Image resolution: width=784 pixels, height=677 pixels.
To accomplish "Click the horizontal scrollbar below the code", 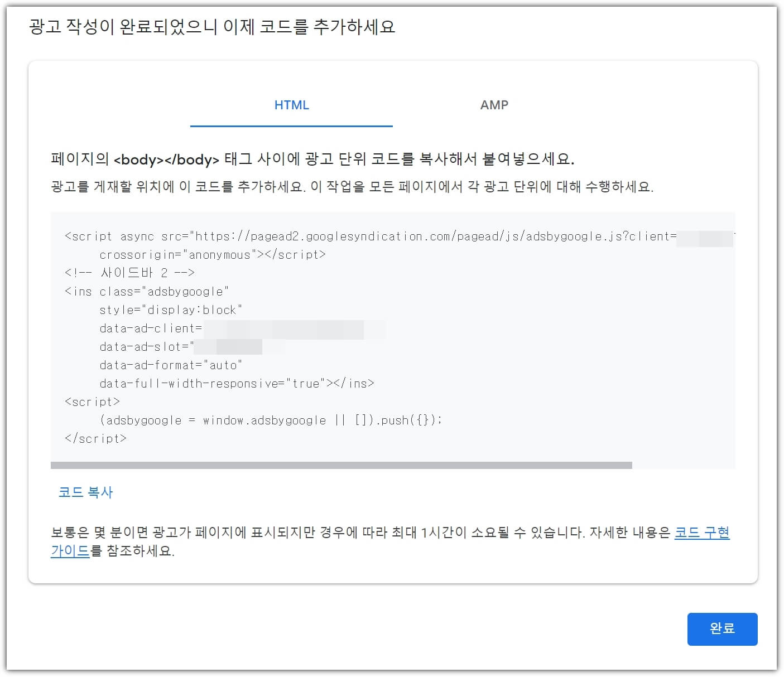I will pos(342,465).
